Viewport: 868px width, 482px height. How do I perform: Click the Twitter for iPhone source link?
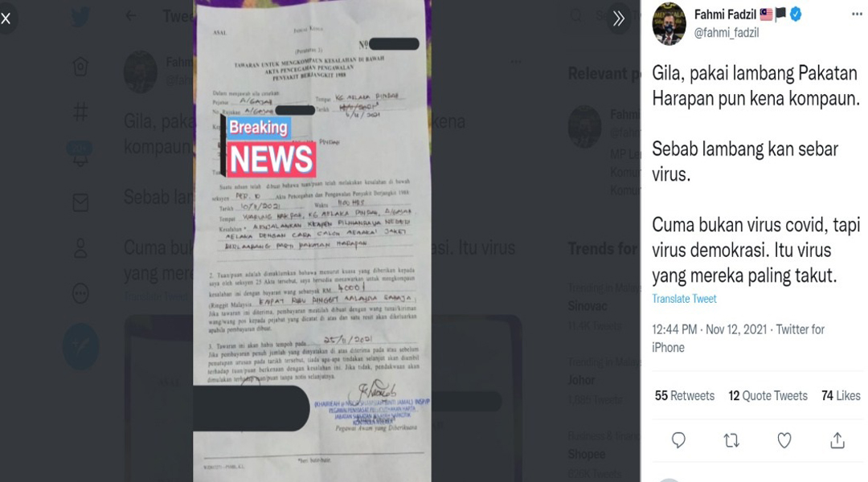738,338
